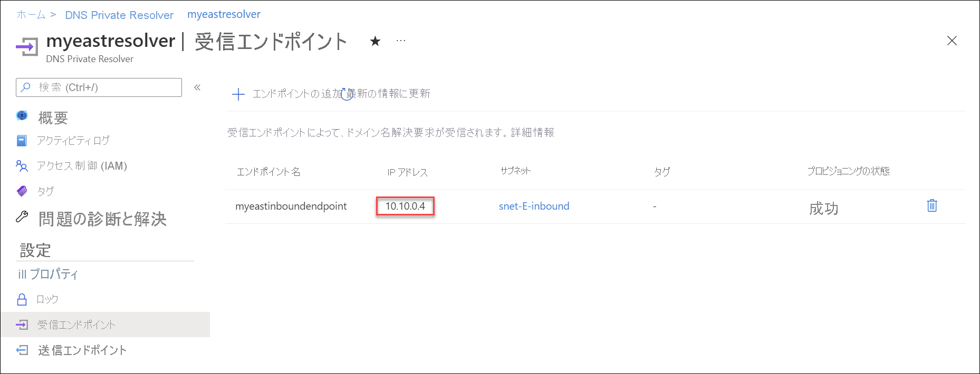Open アクティビティ ログ menu item

tap(73, 141)
